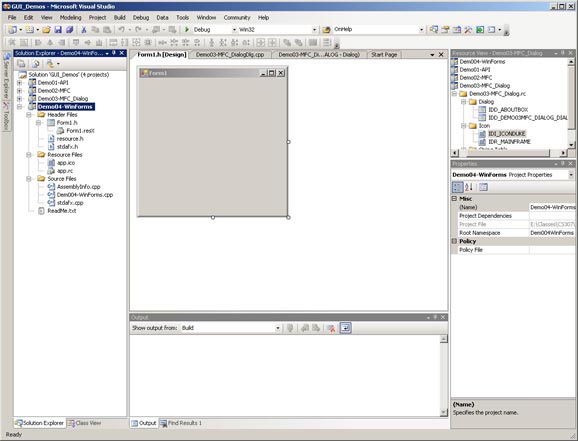Click the Redo arrow icon
578x441 pixels.
(138, 29)
